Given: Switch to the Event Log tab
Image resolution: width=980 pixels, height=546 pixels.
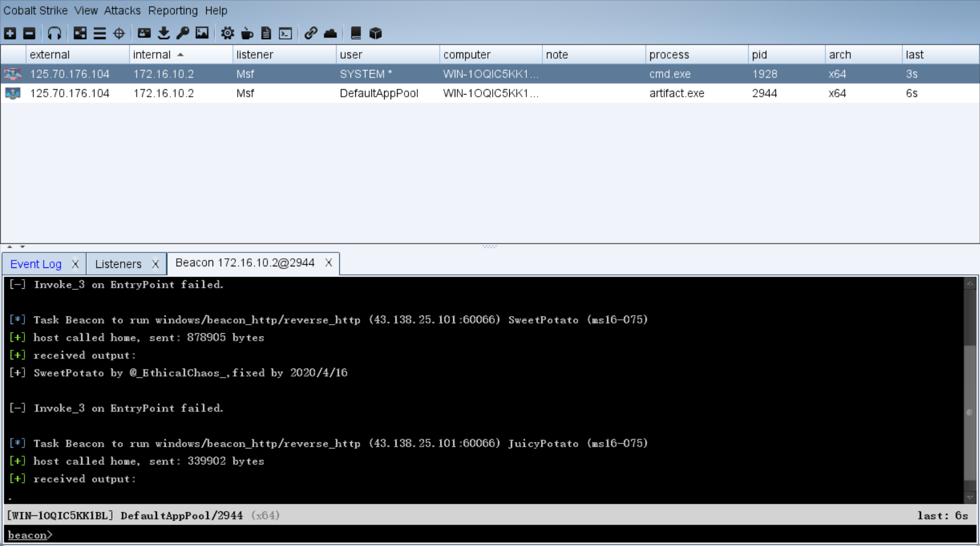Looking at the screenshot, I should point(36,264).
